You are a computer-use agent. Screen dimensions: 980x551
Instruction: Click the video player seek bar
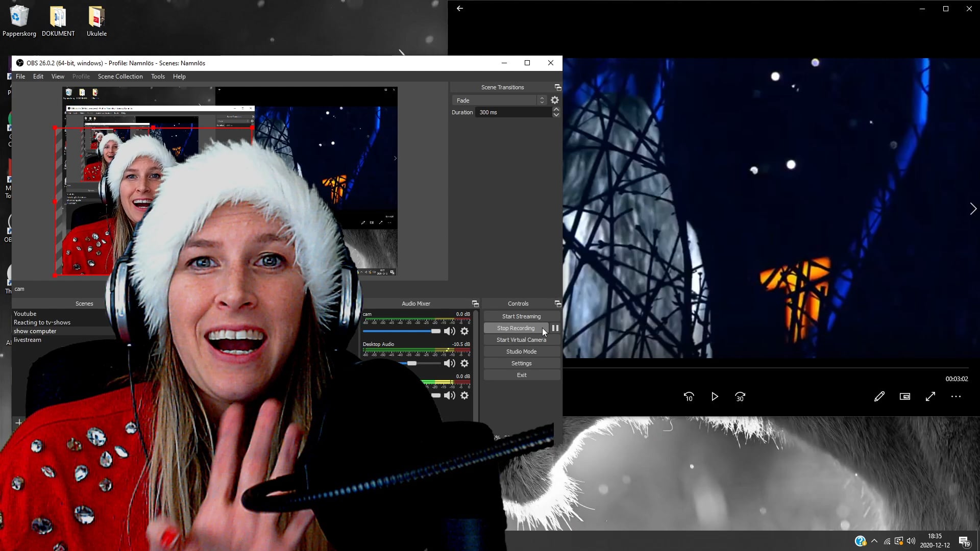766,367
